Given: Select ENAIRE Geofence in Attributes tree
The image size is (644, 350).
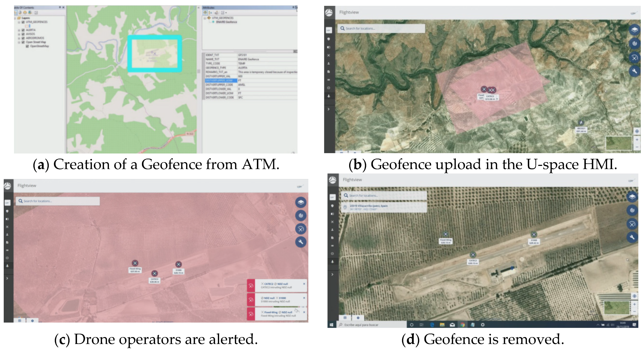Looking at the screenshot, I should [x=226, y=22].
